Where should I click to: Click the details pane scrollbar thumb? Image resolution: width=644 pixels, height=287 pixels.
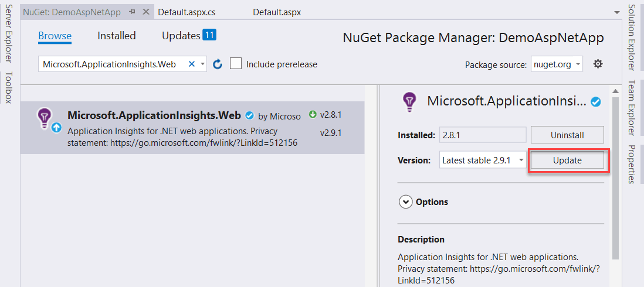tap(615, 178)
